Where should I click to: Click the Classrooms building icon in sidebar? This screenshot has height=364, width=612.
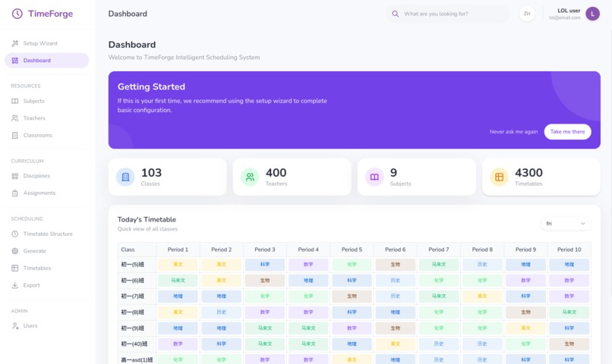[x=15, y=135]
